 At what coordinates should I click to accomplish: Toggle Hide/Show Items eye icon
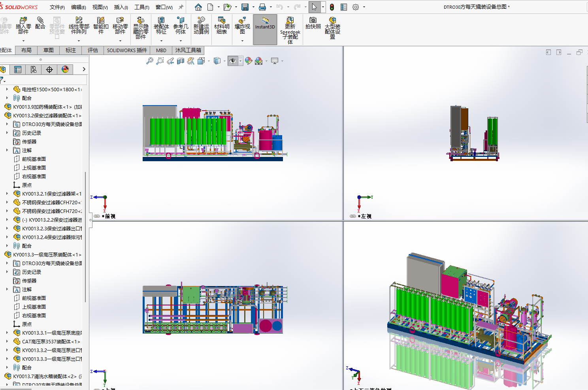click(x=233, y=61)
